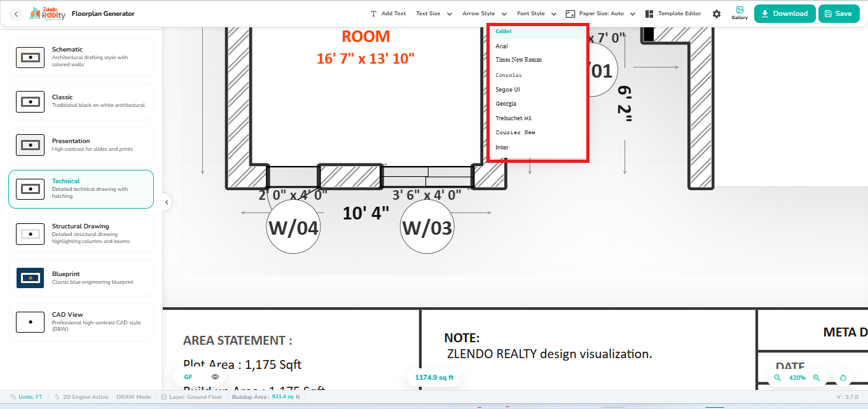The height and width of the screenshot is (409, 868).
Task: Select Times New Roman font
Action: tap(537, 60)
